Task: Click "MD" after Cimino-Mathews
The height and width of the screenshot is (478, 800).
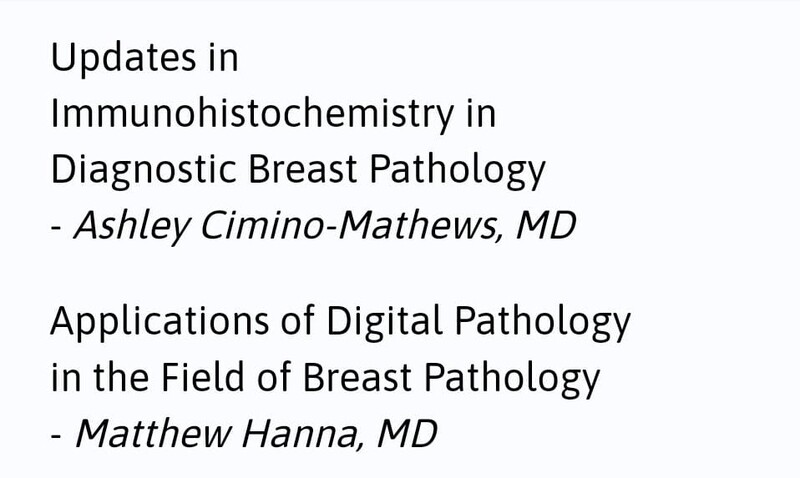Action: 546,225
